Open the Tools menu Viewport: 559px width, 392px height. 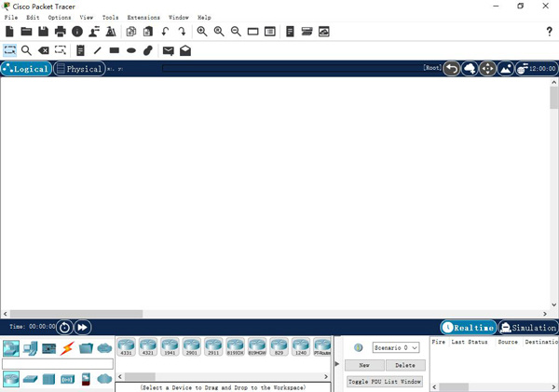(x=110, y=18)
